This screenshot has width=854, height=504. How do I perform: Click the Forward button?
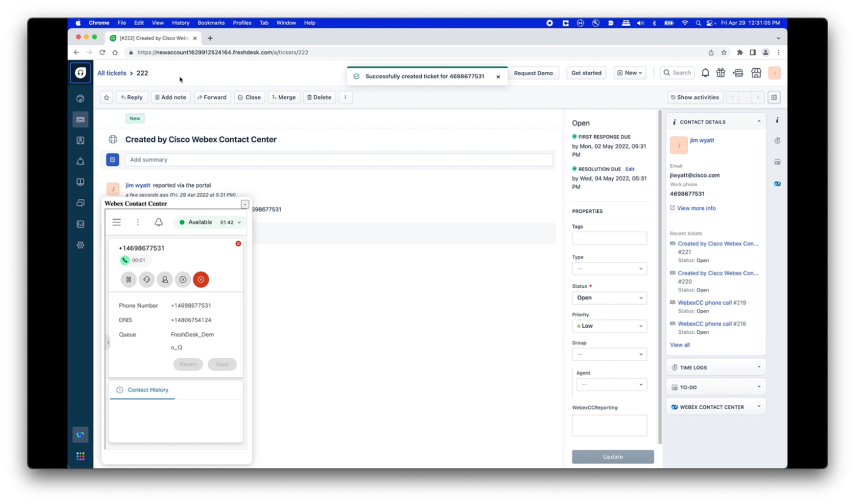click(x=212, y=97)
